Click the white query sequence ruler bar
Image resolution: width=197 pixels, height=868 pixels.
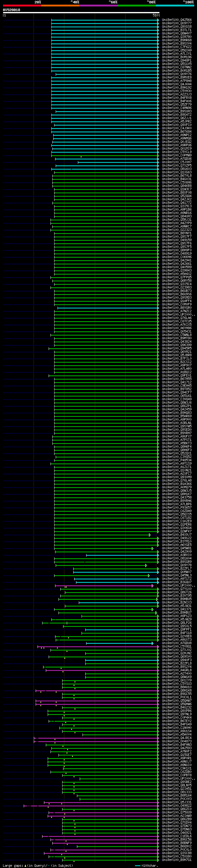point(81,13)
